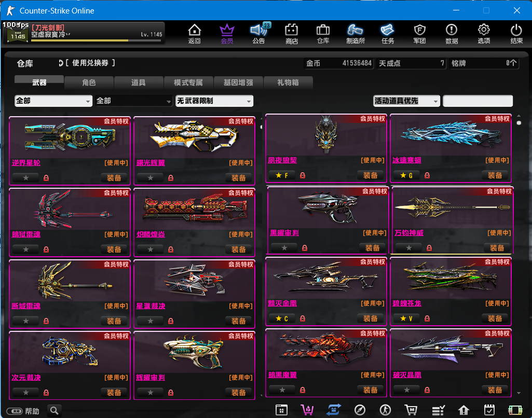Open the 制造所 hammer icon
The image size is (532, 418).
(x=355, y=34)
